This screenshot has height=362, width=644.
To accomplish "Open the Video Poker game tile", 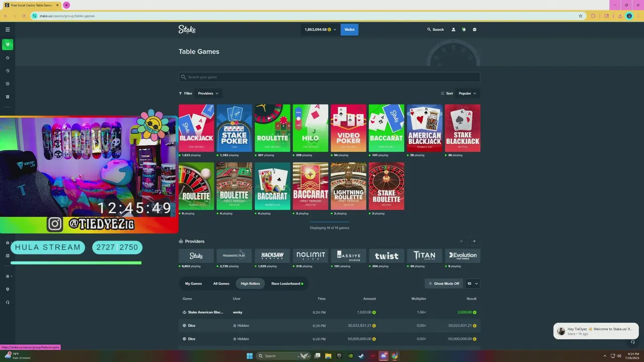I will [x=348, y=128].
